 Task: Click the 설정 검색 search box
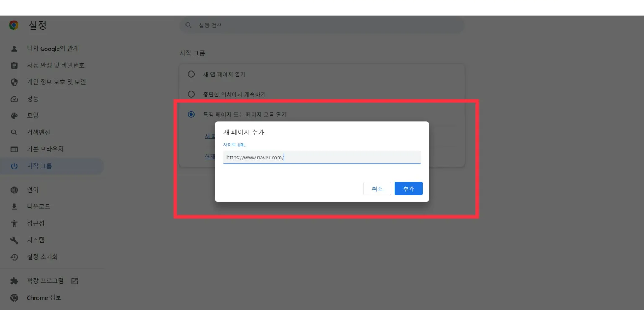point(322,25)
